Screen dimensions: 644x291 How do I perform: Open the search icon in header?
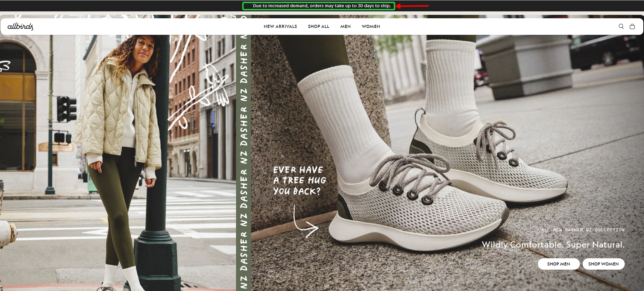click(x=621, y=26)
